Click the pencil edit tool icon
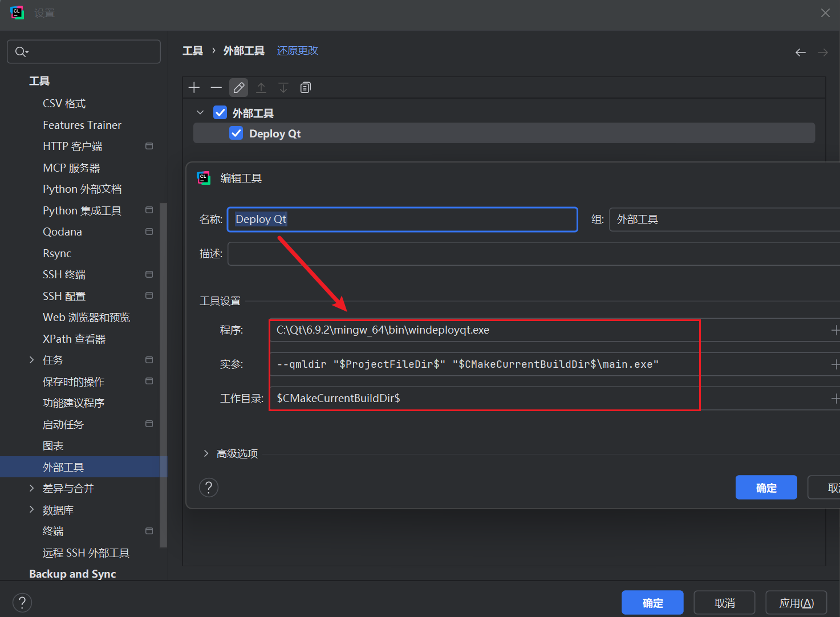The width and height of the screenshot is (840, 617). [x=238, y=87]
